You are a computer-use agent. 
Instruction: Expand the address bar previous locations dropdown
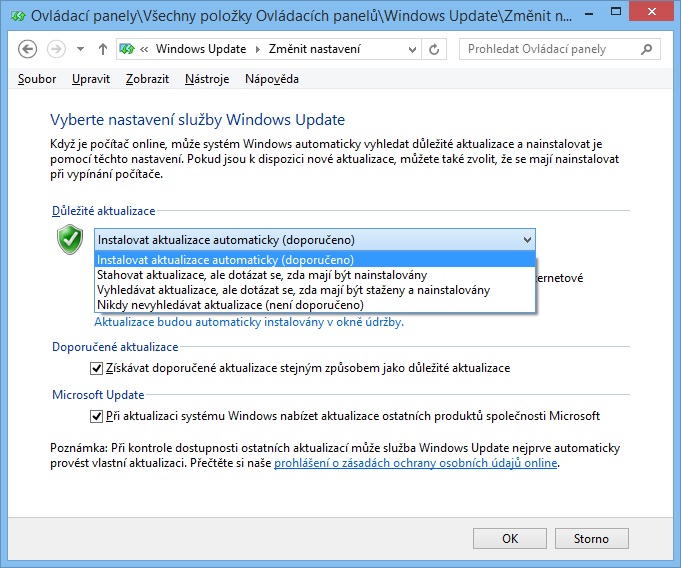coord(413,50)
